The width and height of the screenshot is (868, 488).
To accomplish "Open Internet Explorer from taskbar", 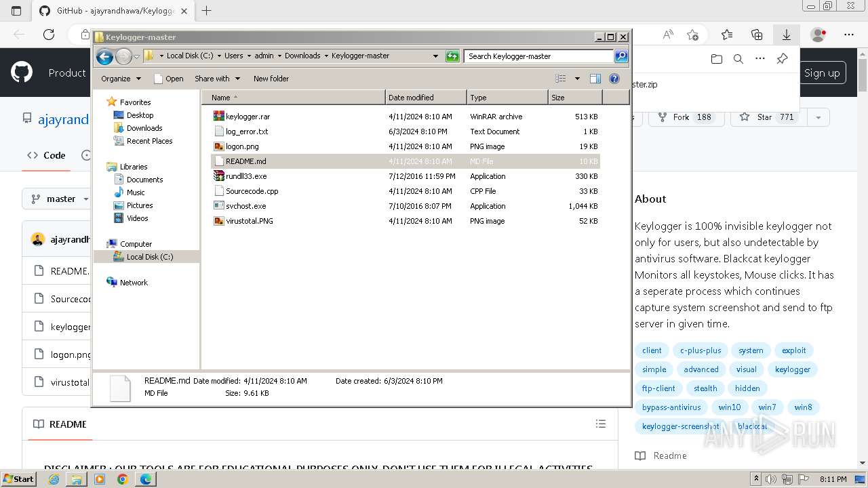I will click(54, 479).
